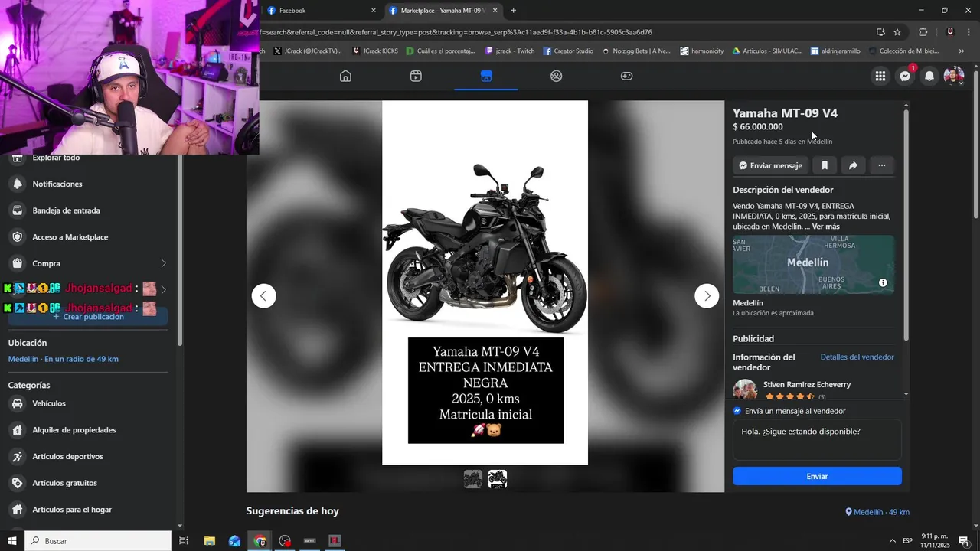Open jcrack - Twitch bookmark
The height and width of the screenshot is (551, 980).
tap(510, 51)
